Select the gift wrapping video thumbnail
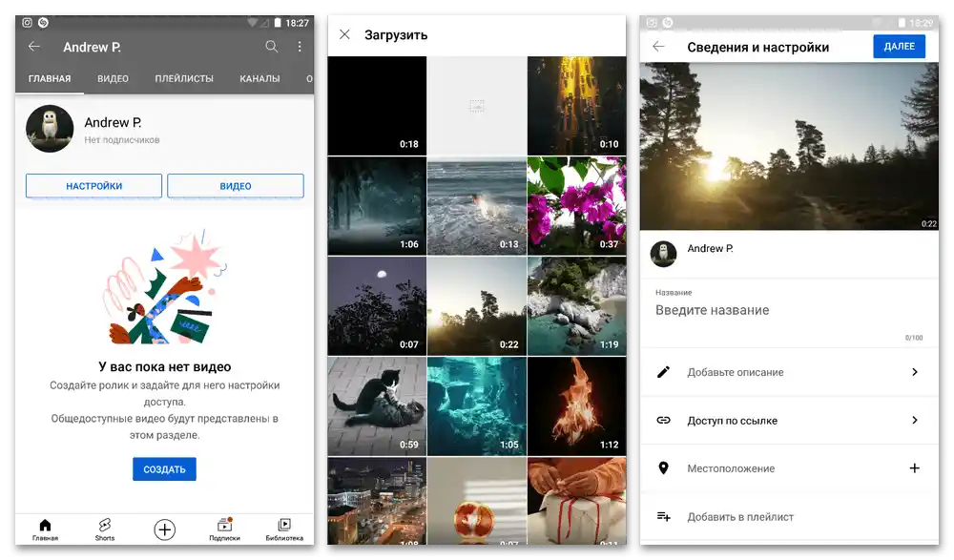 click(x=577, y=501)
